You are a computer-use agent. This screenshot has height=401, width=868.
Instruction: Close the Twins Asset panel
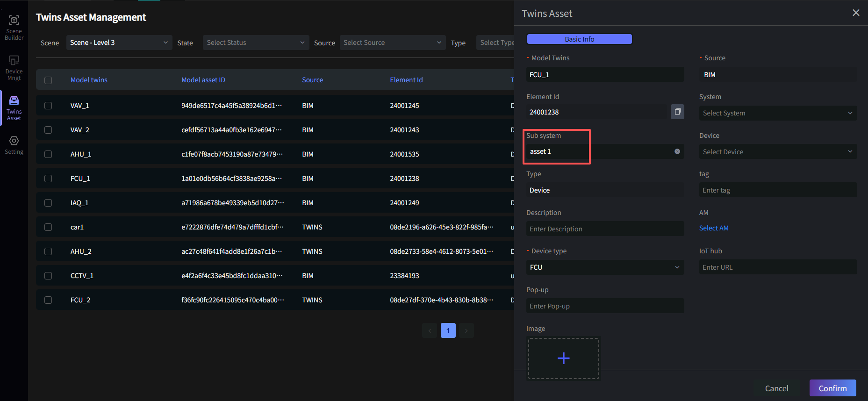click(855, 13)
